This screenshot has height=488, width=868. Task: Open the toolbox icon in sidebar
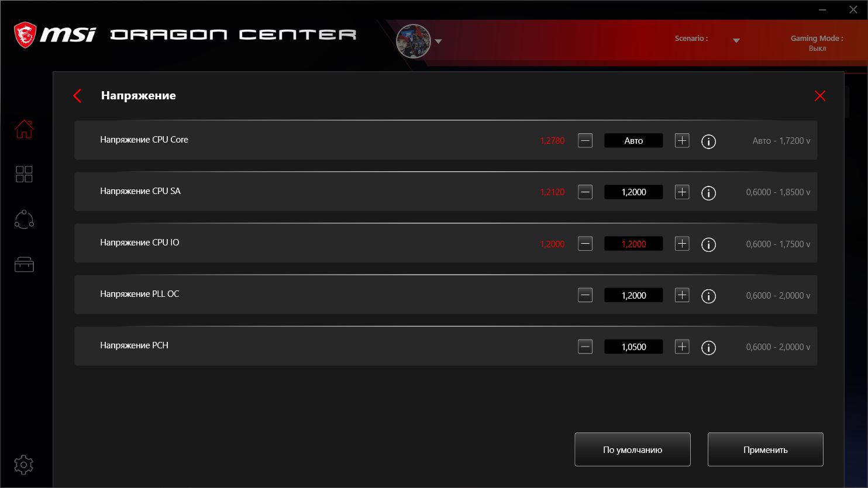24,265
